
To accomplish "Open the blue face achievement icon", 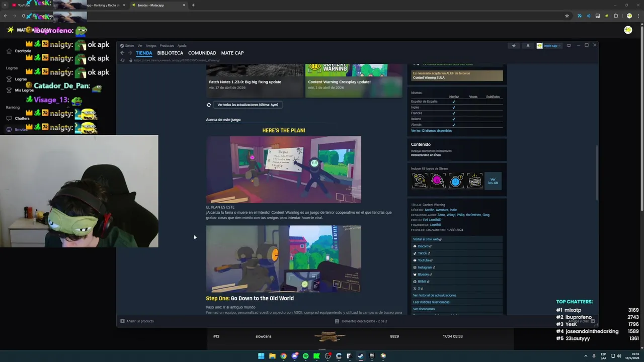I will click(456, 180).
